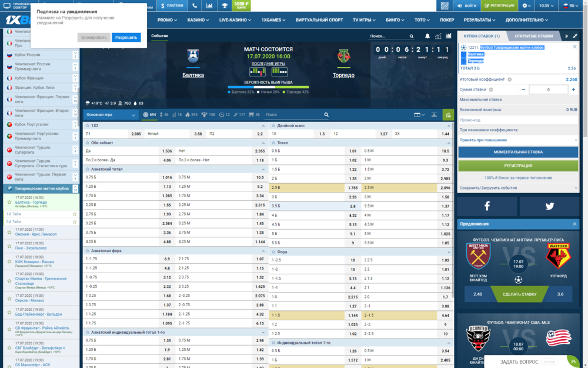The height and width of the screenshot is (368, 588).
Task: Open the 10:39 time dropdown
Action: click(546, 6)
